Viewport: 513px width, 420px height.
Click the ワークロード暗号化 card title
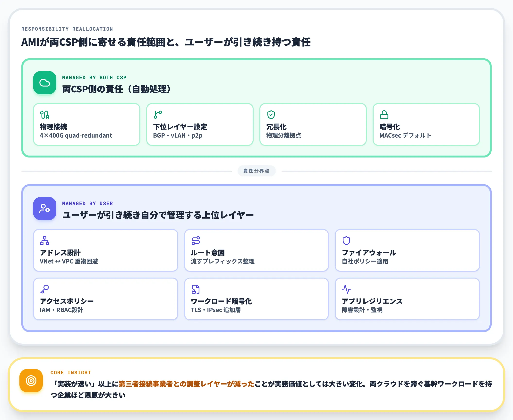221,301
